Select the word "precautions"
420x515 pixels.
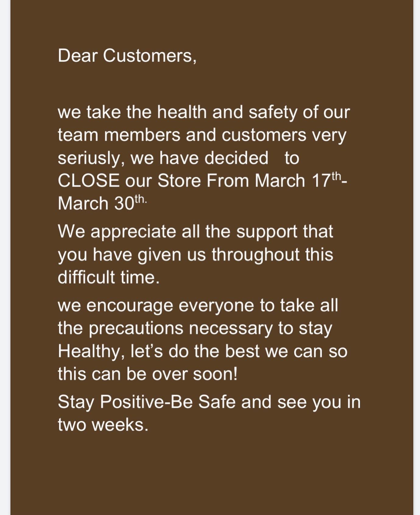coord(136,329)
